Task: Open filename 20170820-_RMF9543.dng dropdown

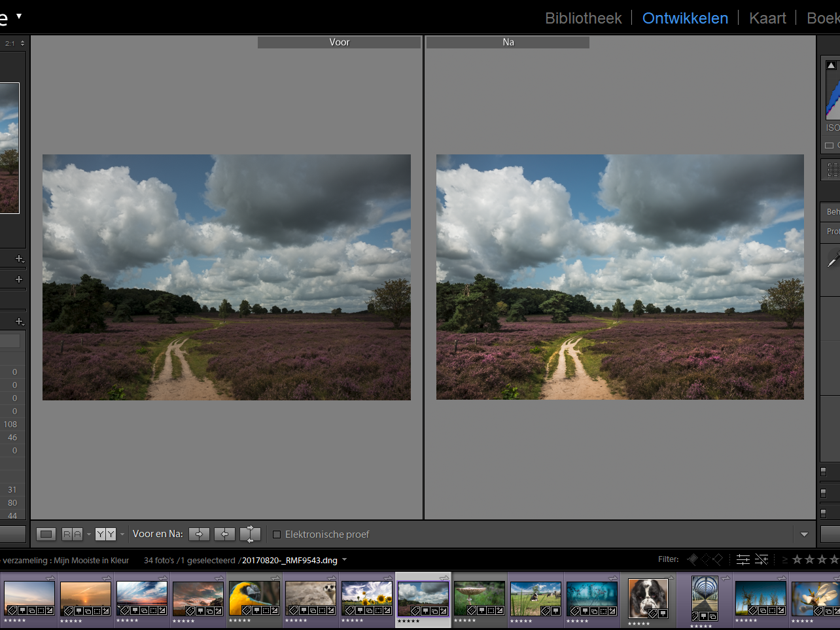Action: [345, 560]
